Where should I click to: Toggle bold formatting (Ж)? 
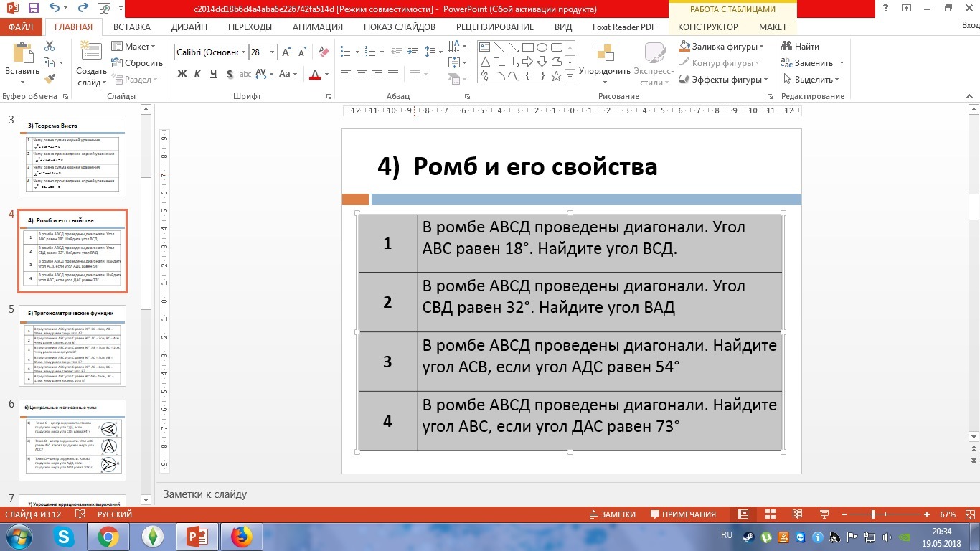pyautogui.click(x=182, y=74)
